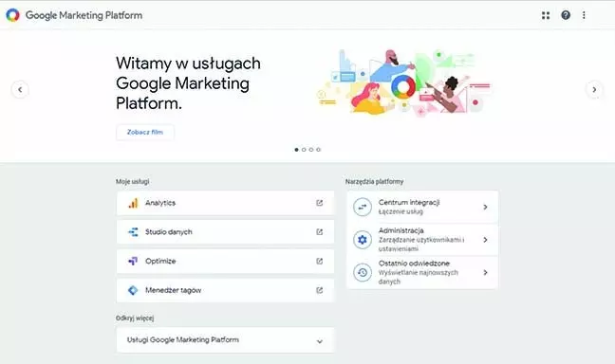This screenshot has height=364, width=615.
Task: Click the Ostatnio odwiedzone history clock icon
Action: (363, 272)
